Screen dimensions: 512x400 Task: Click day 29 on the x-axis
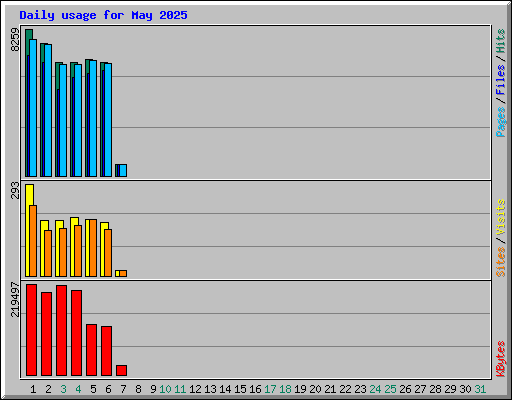pos(450,389)
